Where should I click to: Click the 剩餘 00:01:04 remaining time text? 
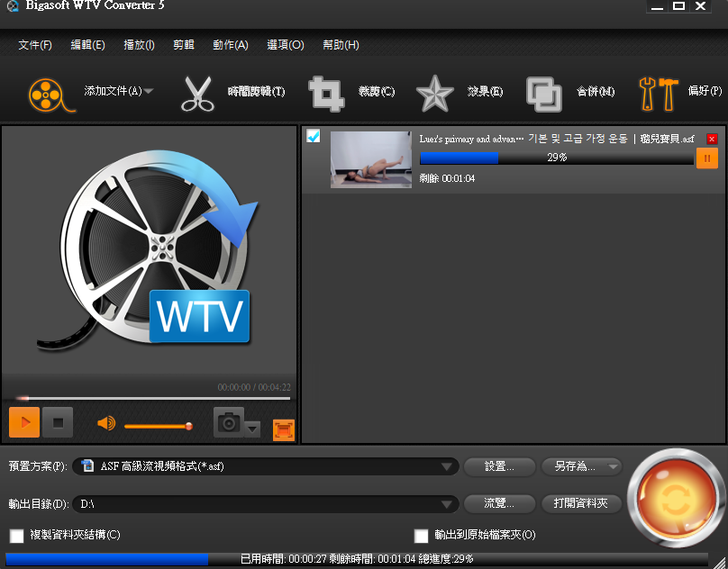click(x=447, y=178)
